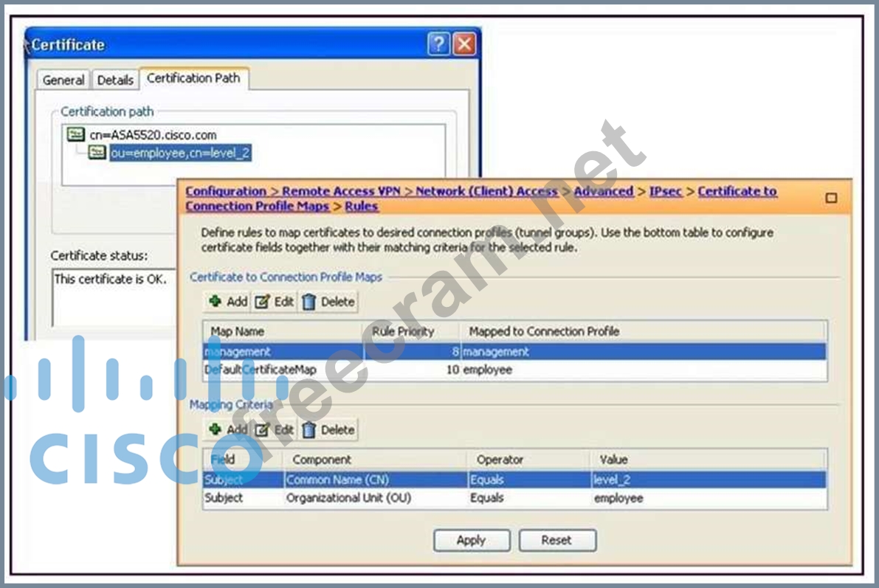Switch to the General tab
Screen dimensions: 879x588
[63, 80]
